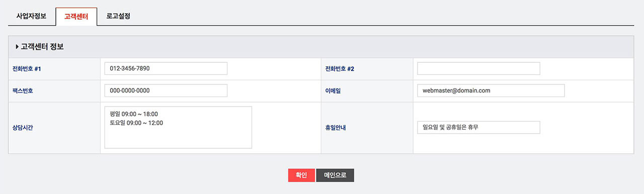Click the 휴일안내 label
The width and height of the screenshot is (644, 194).
tap(336, 128)
